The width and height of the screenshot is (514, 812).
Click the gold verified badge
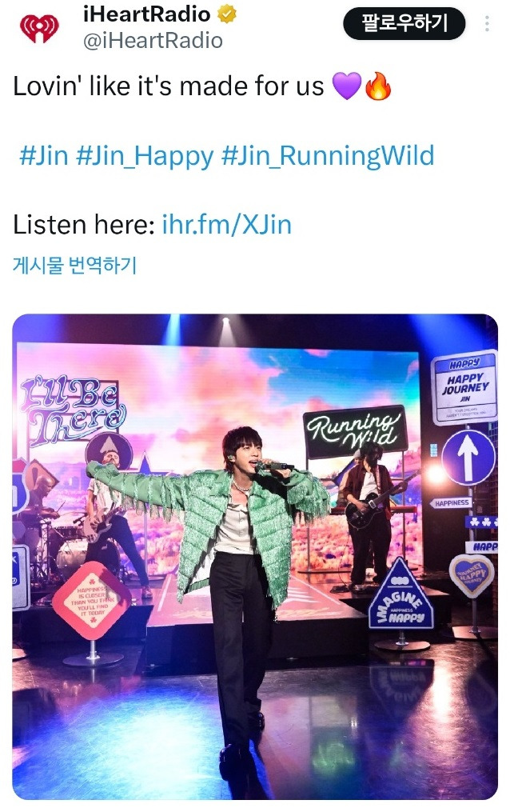click(x=226, y=14)
